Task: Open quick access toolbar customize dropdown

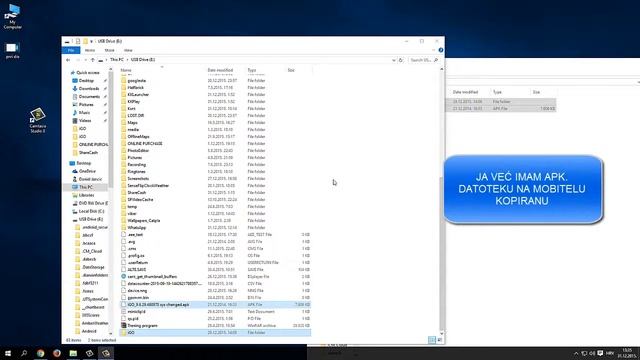Action: (x=91, y=41)
